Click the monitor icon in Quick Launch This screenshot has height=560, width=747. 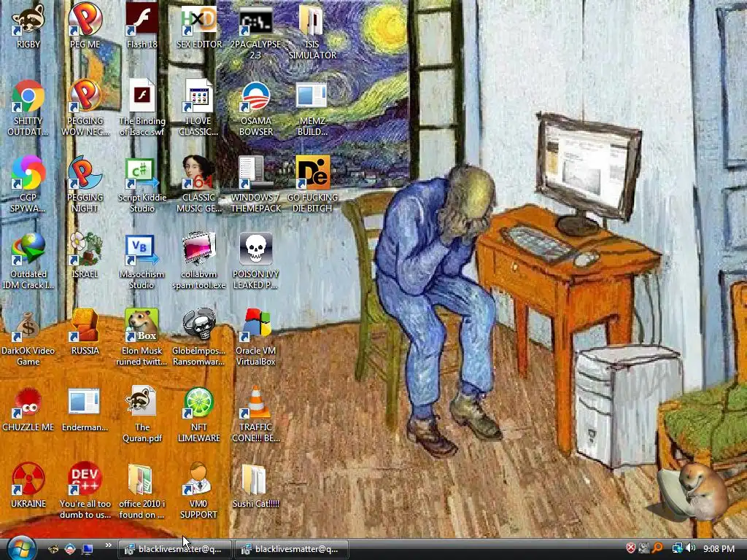coord(88,549)
